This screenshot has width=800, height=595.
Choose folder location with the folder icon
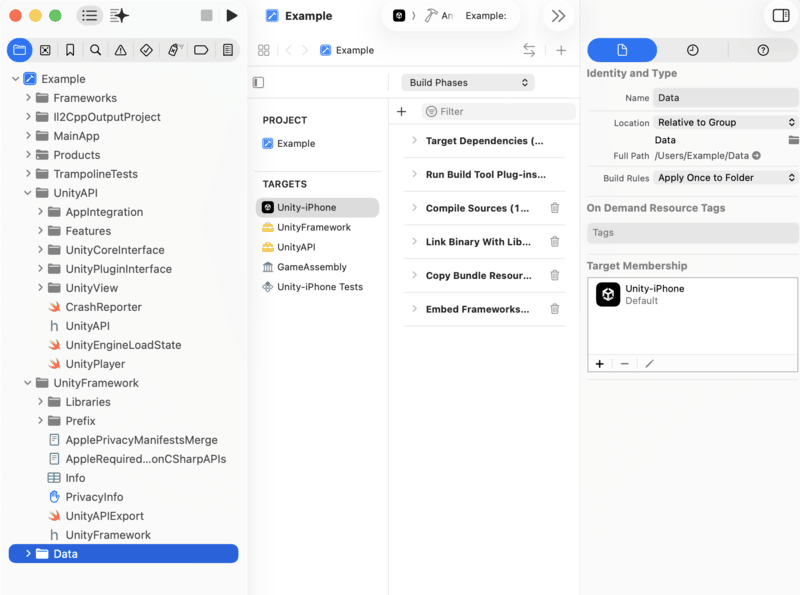click(x=793, y=140)
